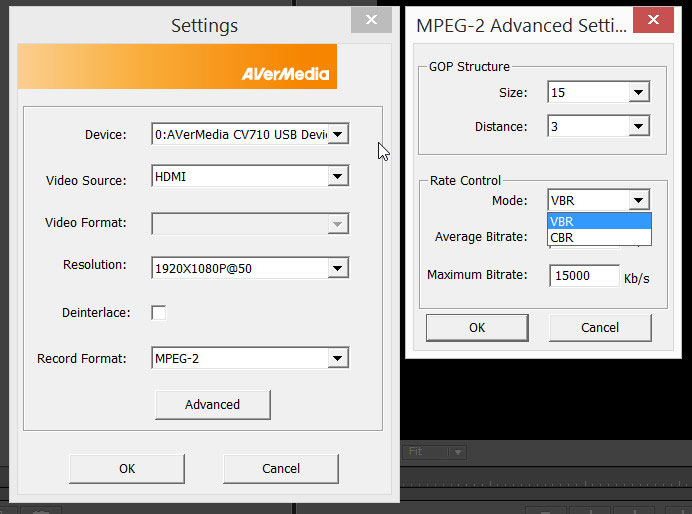Expand the GOP Distance dropdown
The height and width of the screenshot is (514, 692).
tap(639, 127)
